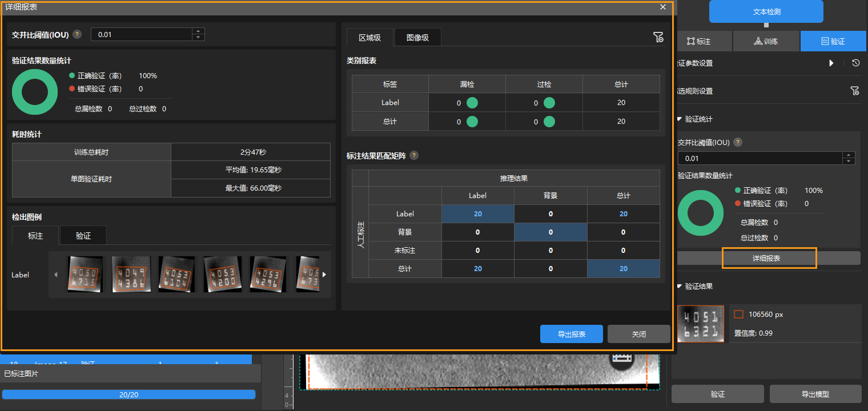Click the Label row total in category report

click(x=621, y=103)
